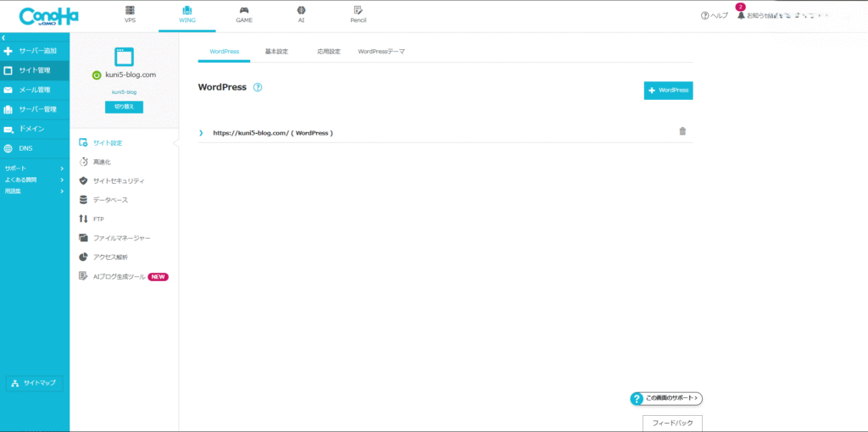Switch to the 応用設定 tab
The image size is (868, 432).
point(329,52)
